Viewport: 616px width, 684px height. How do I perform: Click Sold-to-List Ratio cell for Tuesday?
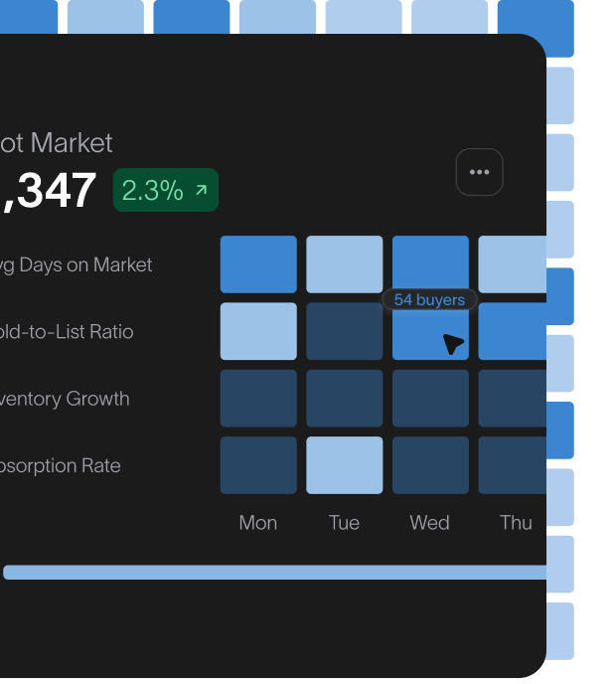click(344, 331)
